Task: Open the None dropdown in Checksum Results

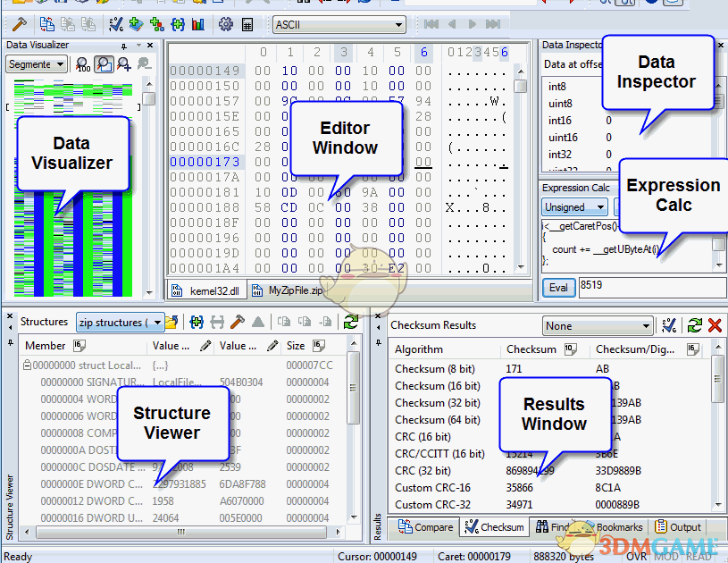Action: [598, 325]
